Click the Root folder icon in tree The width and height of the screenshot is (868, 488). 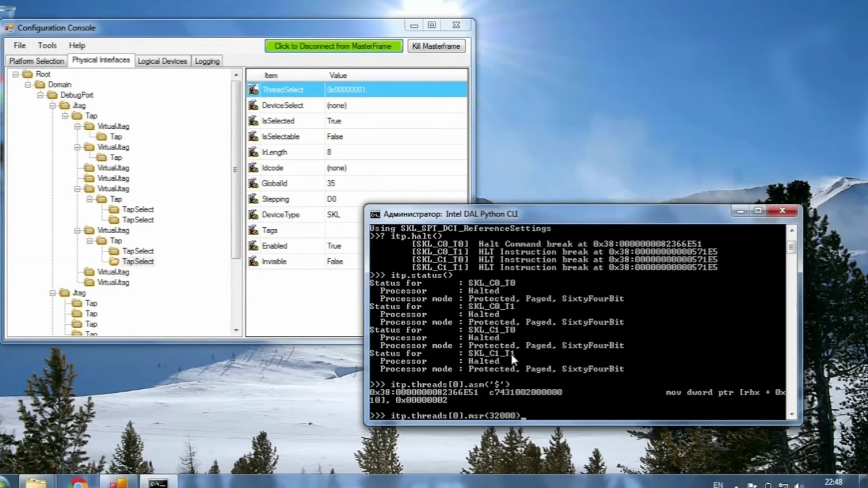(x=27, y=74)
